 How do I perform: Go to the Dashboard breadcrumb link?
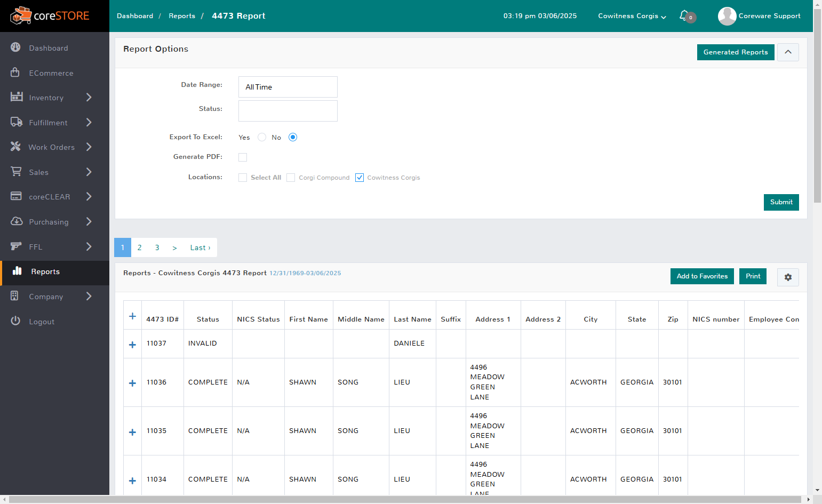pos(135,16)
